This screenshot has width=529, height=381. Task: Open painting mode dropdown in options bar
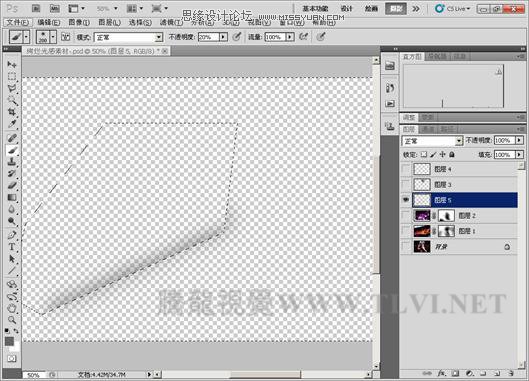[129, 37]
